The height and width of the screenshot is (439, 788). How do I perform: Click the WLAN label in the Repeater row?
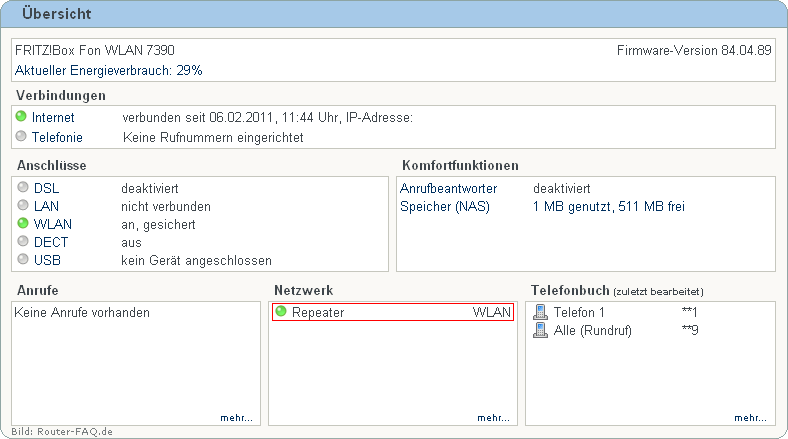click(x=491, y=312)
